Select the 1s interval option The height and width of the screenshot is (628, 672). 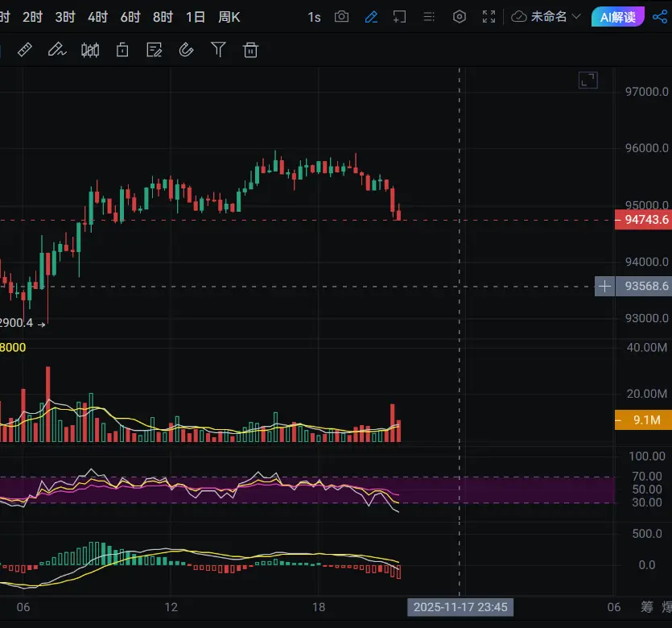coord(314,17)
